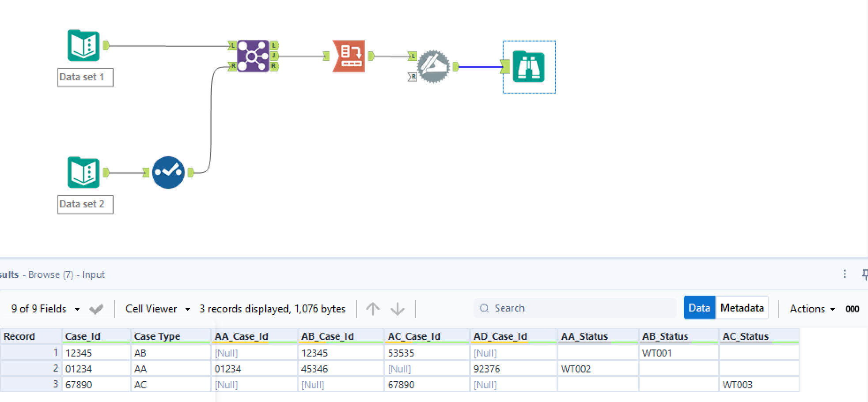Click the Unique tool on the canvas
The width and height of the screenshot is (868, 402).
point(168,172)
